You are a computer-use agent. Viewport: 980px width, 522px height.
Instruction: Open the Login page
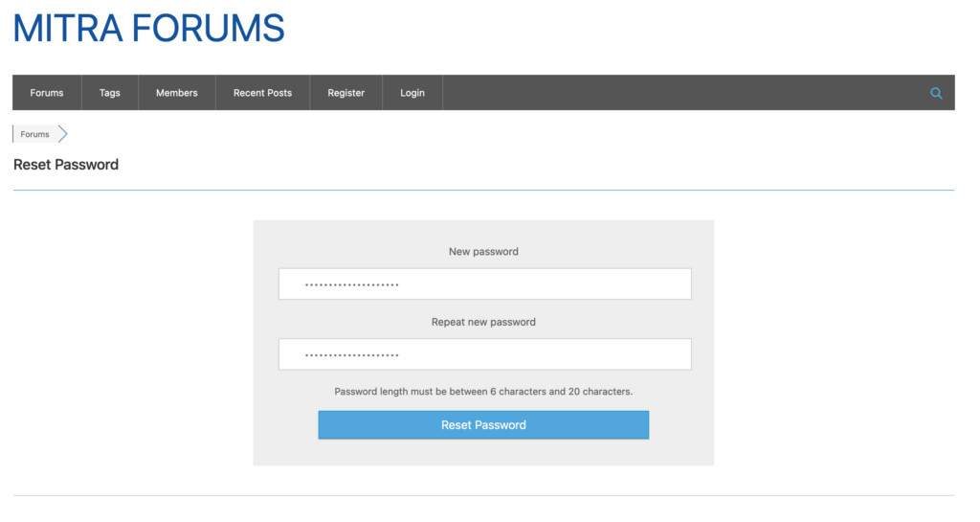coord(412,93)
